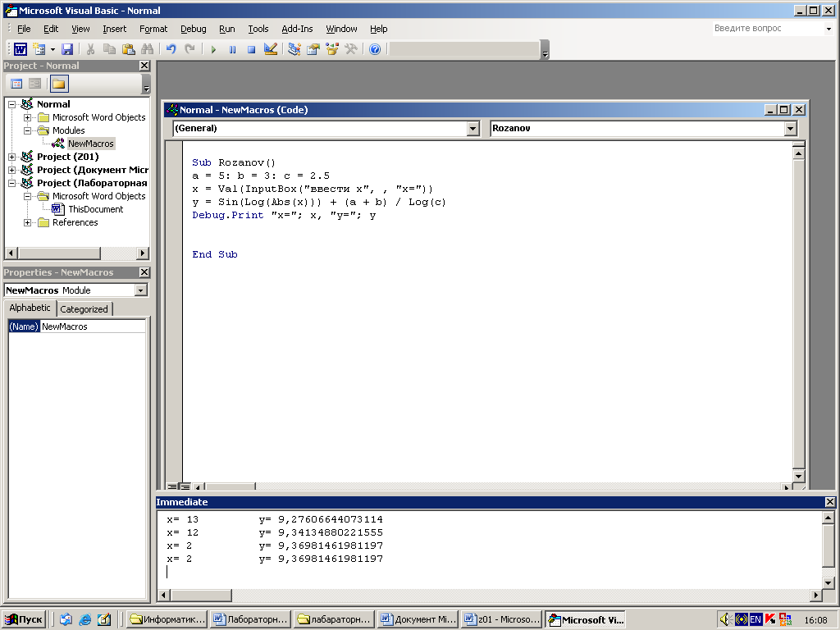840x630 pixels.
Task: Click the EN language indicator in the tray
Action: [756, 620]
